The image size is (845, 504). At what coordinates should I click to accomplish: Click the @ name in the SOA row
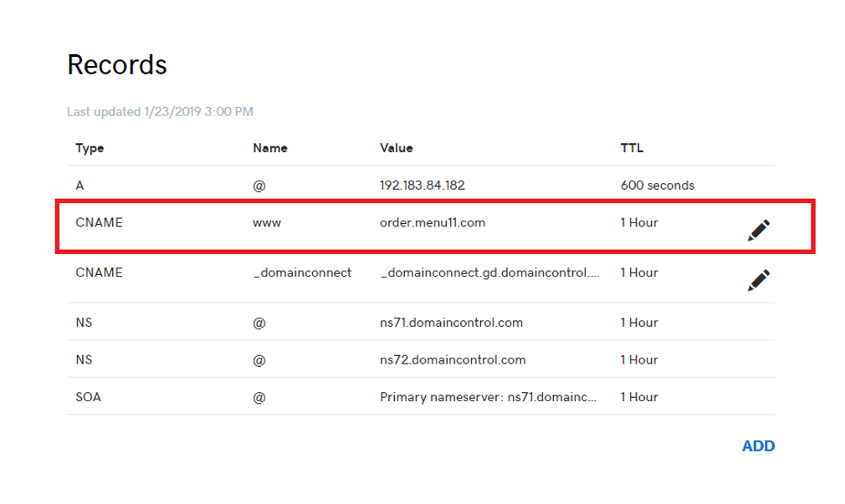[259, 397]
